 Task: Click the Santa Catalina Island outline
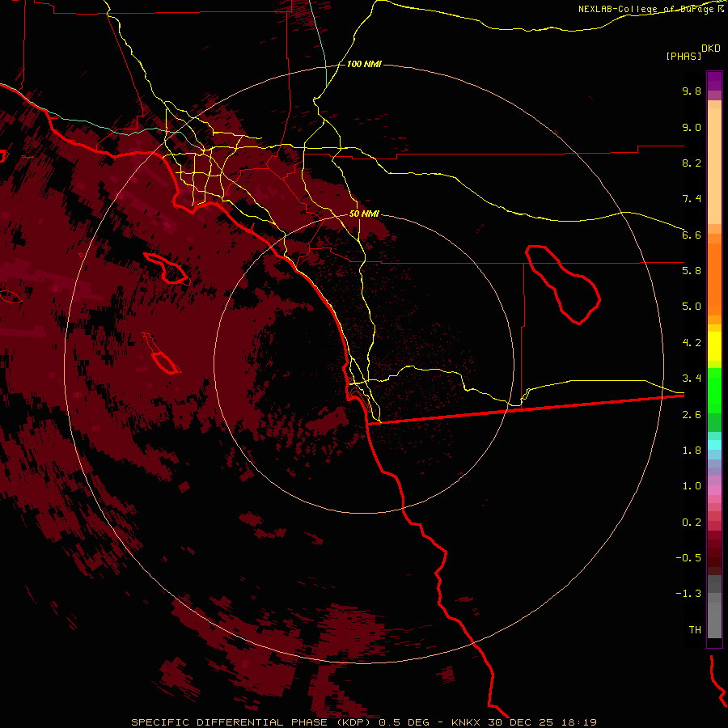tap(166, 269)
